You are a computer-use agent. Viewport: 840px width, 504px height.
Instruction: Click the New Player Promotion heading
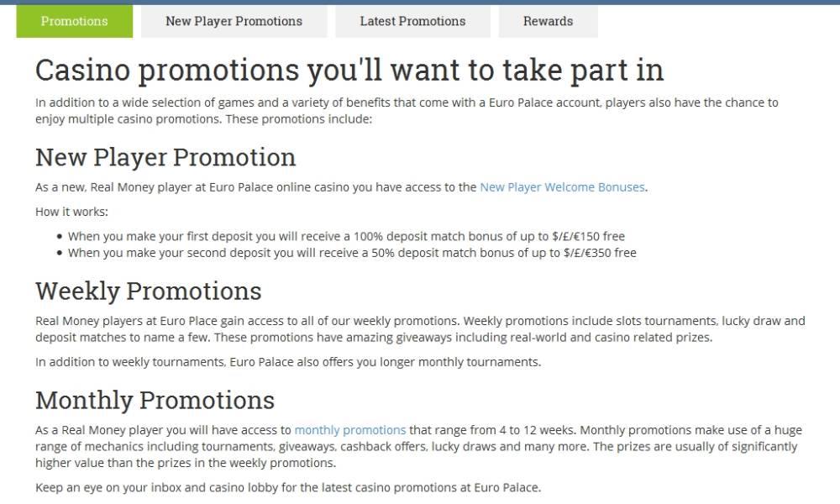tap(165, 157)
